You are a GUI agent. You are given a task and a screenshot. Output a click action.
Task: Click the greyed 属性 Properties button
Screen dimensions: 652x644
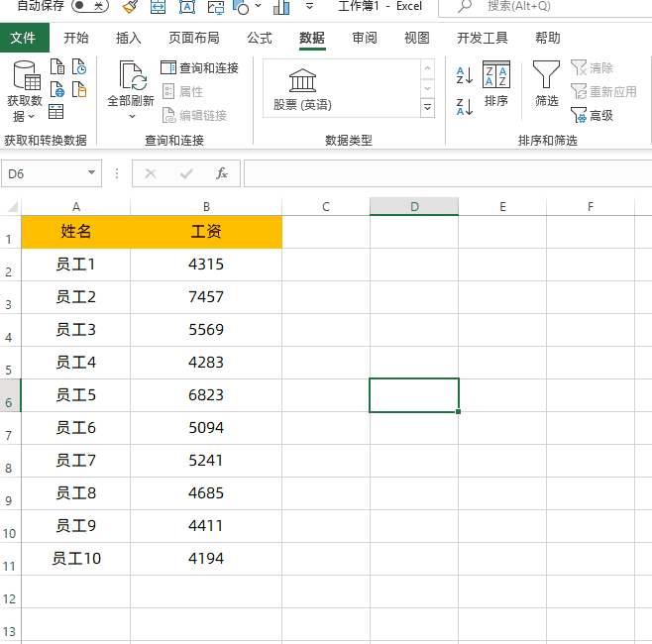182,91
